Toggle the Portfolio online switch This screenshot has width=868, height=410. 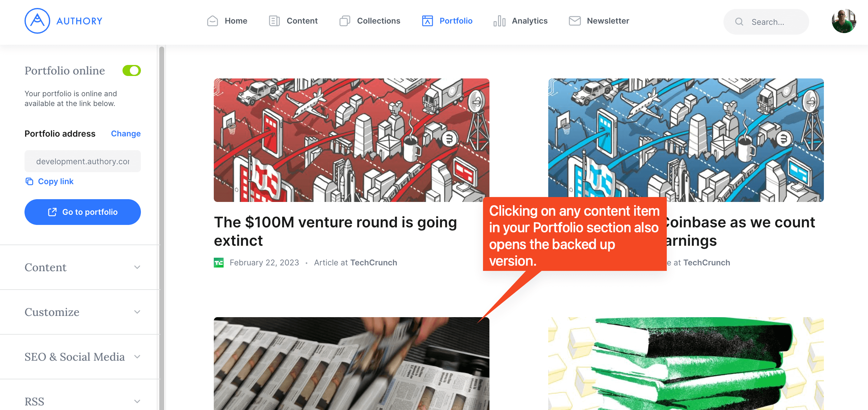click(x=131, y=70)
